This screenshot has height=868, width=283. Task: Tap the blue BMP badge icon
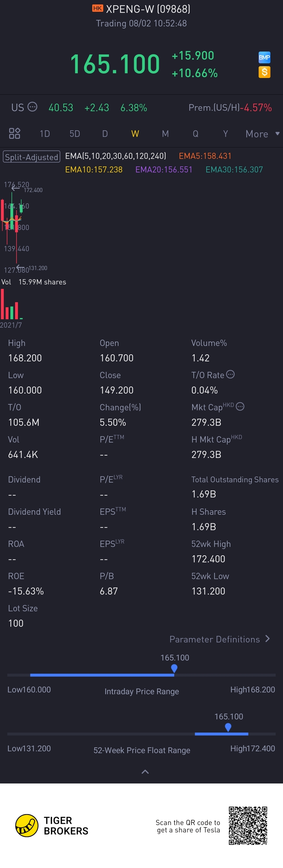point(264,57)
